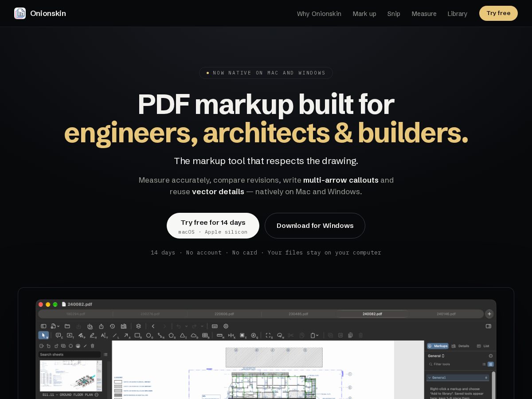Select the highlighter tool
The height and width of the screenshot is (399, 532).
93,336
